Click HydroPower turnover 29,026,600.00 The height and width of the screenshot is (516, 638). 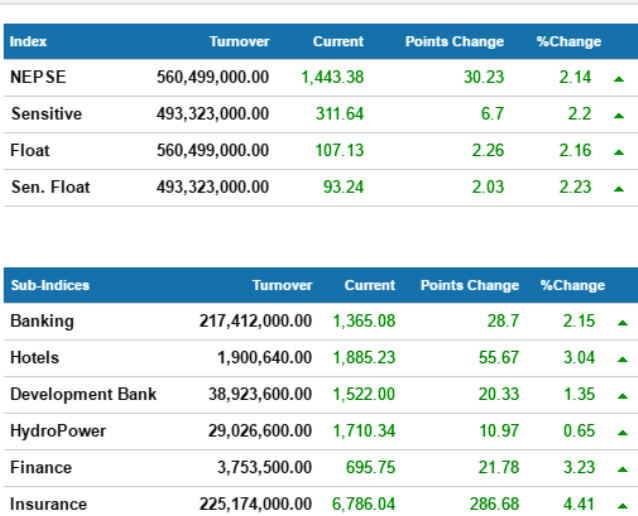(x=260, y=431)
